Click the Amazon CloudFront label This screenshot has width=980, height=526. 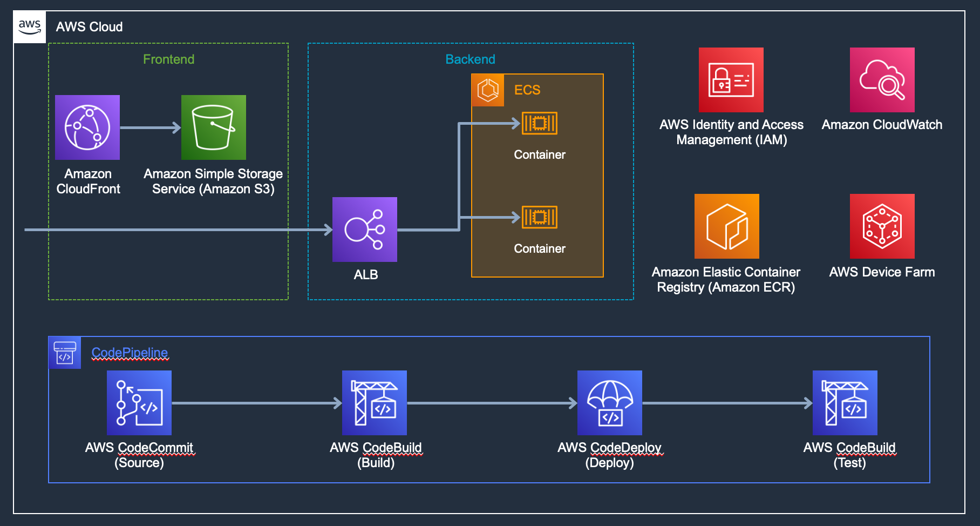pyautogui.click(x=88, y=181)
